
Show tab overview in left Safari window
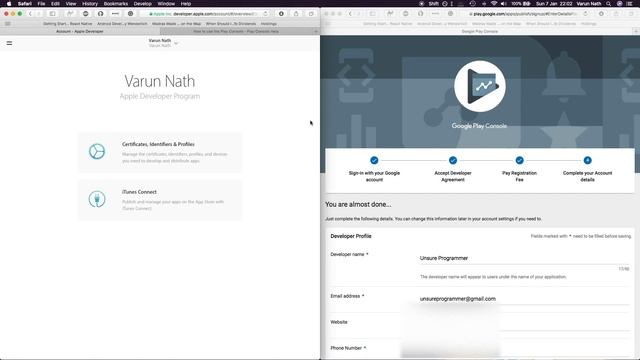coord(311,13)
